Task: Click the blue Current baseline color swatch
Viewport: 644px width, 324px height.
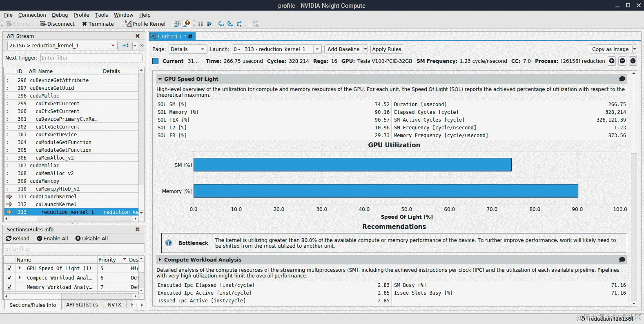Action: click(x=155, y=61)
